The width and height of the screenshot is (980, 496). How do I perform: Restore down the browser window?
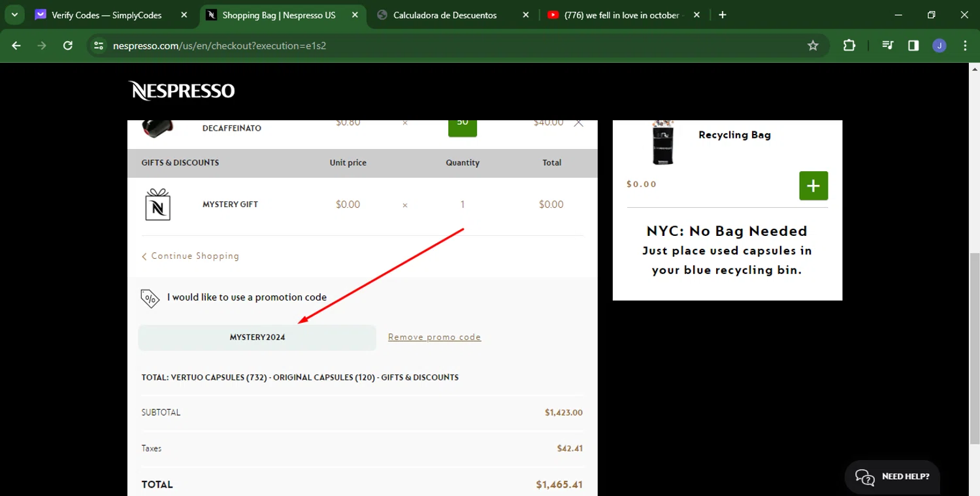pyautogui.click(x=932, y=15)
